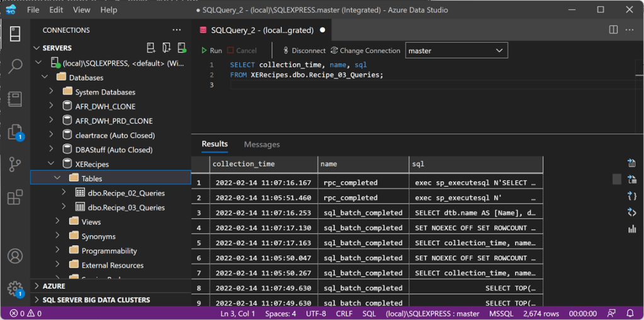Click the Change Connection button
644x320 pixels.
(365, 51)
